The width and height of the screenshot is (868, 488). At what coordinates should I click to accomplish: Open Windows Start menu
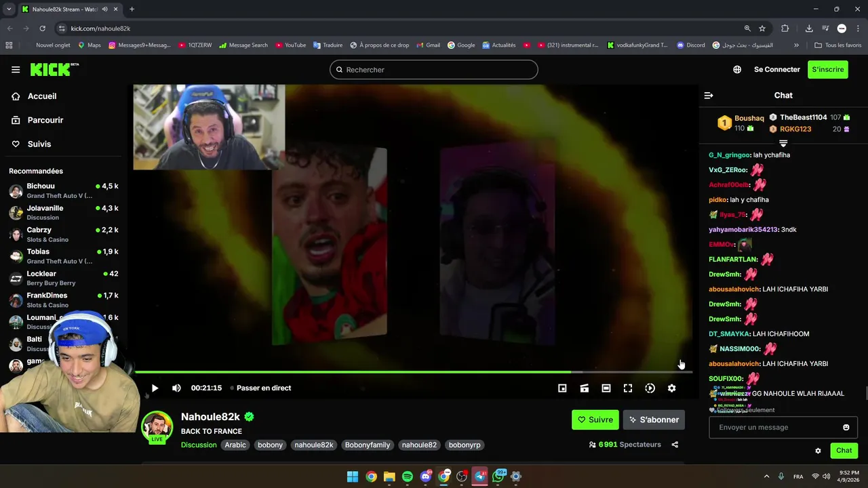point(353,476)
